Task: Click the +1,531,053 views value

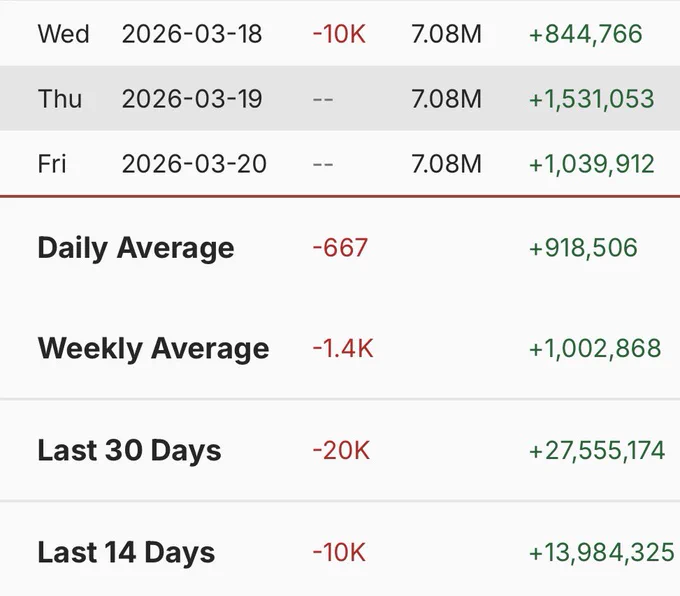Action: coord(592,99)
